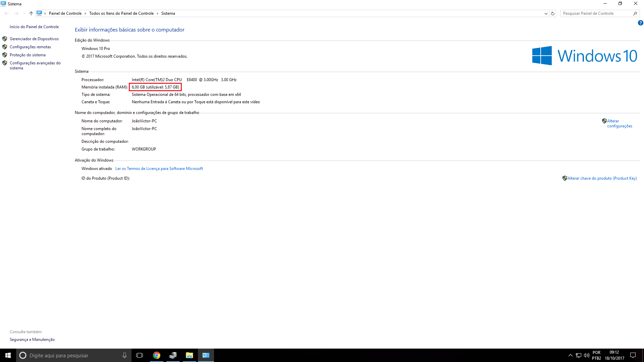
Task: Open File Explorer from taskbar
Action: point(190,355)
